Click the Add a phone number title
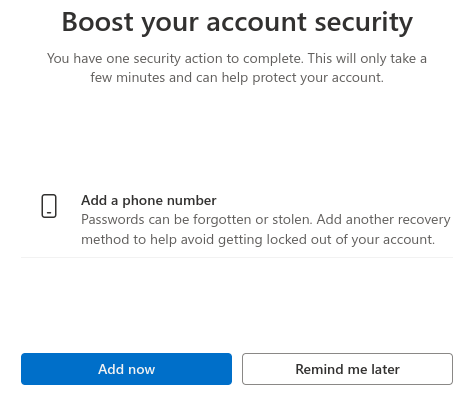This screenshot has width=473, height=396. [x=149, y=201]
